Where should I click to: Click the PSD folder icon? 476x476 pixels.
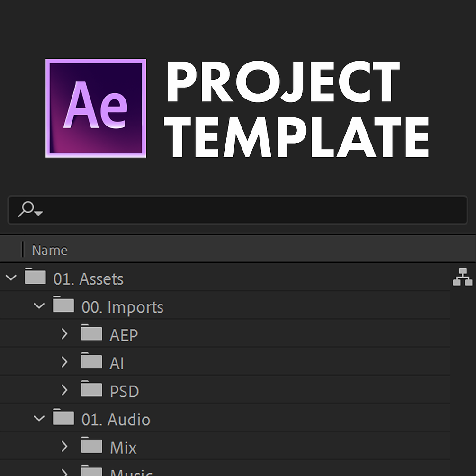click(x=91, y=390)
